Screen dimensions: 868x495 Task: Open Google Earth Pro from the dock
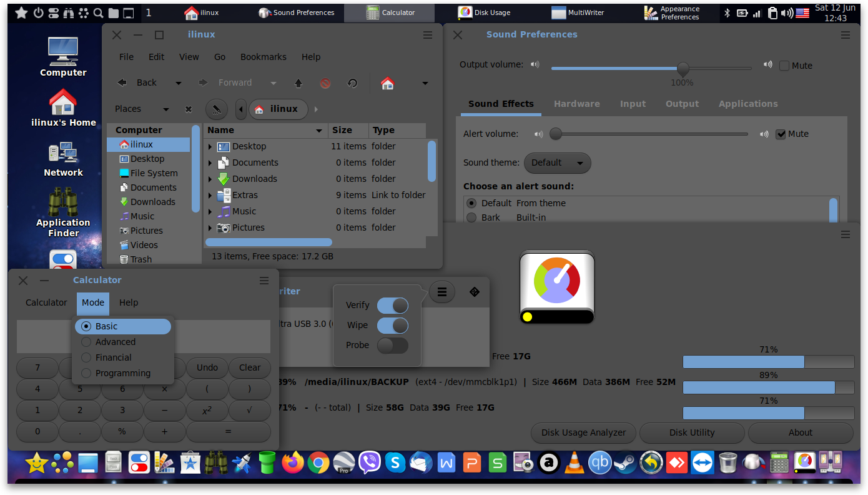pyautogui.click(x=344, y=462)
